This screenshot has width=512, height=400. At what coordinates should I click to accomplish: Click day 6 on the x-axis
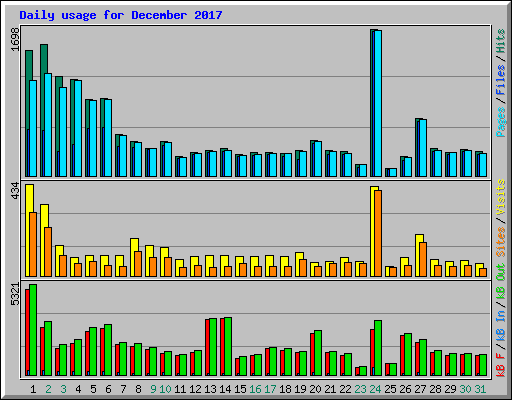(108, 389)
